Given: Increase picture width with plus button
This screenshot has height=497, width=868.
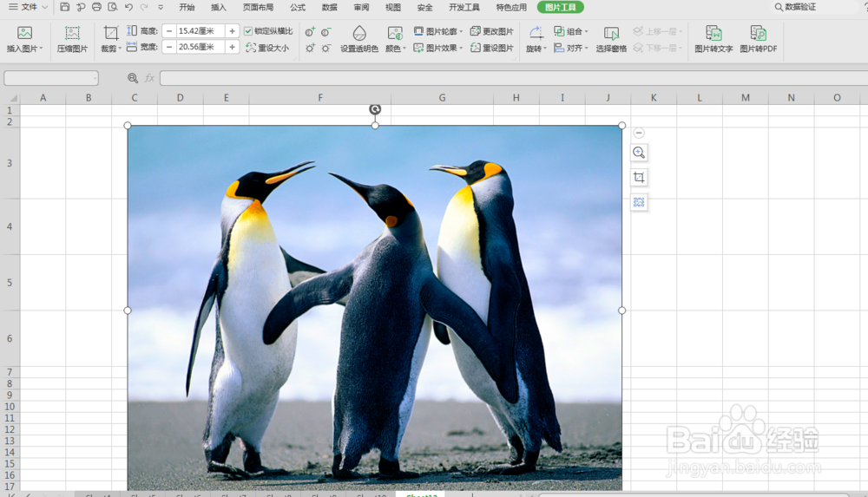Looking at the screenshot, I should click(x=232, y=47).
